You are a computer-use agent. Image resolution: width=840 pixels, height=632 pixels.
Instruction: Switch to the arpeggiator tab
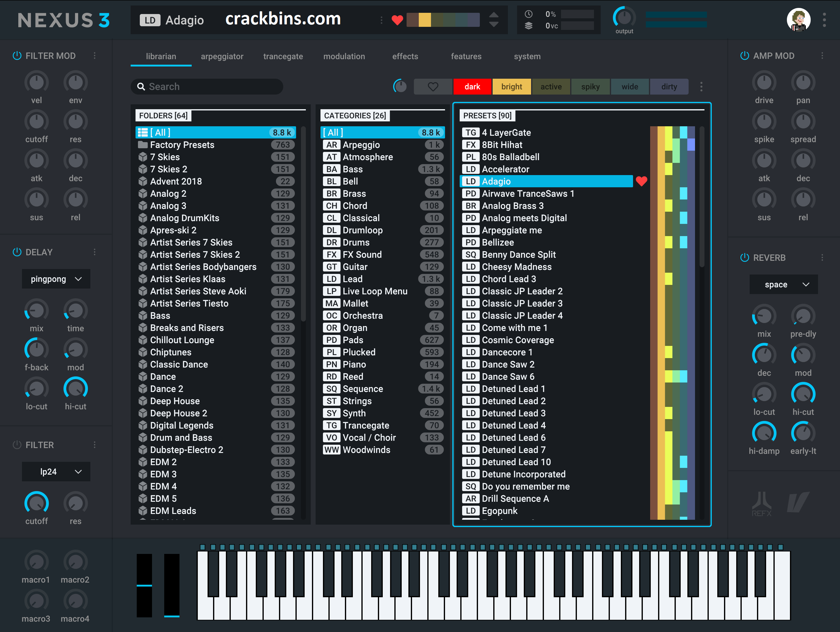point(222,56)
